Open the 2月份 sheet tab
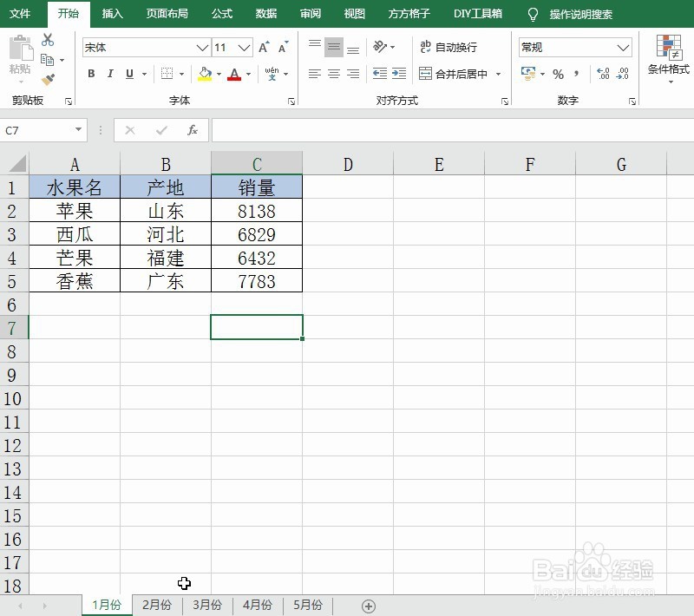The width and height of the screenshot is (694, 616). [156, 605]
